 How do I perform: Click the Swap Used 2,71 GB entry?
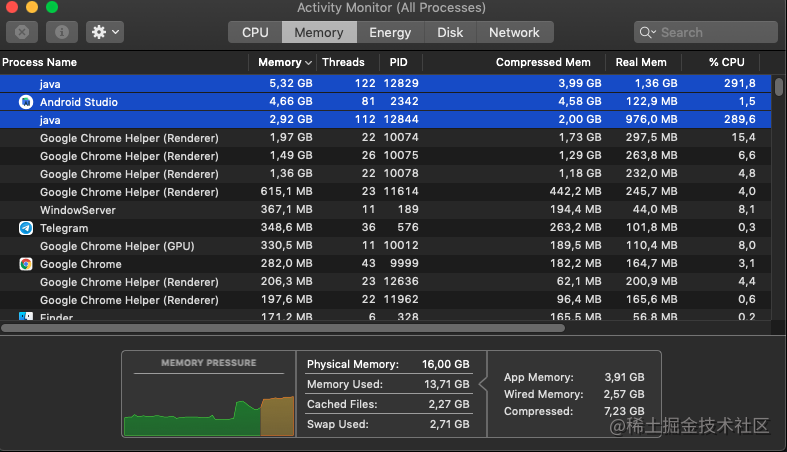click(x=388, y=424)
